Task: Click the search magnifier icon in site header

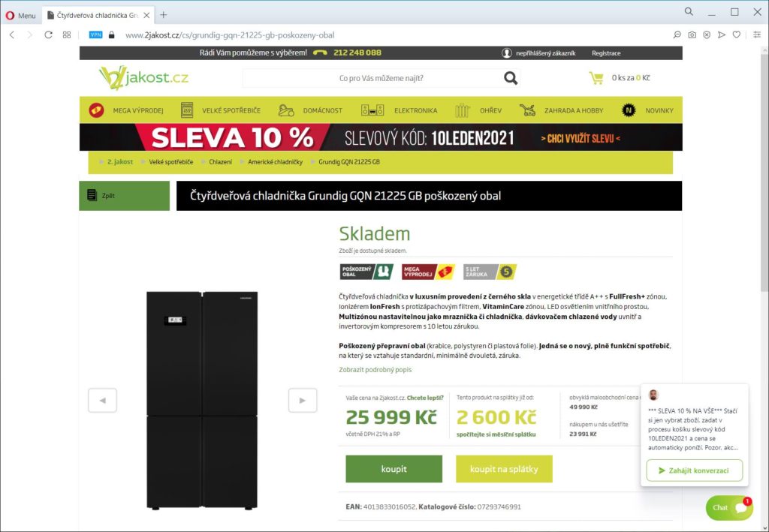Action: pos(511,78)
